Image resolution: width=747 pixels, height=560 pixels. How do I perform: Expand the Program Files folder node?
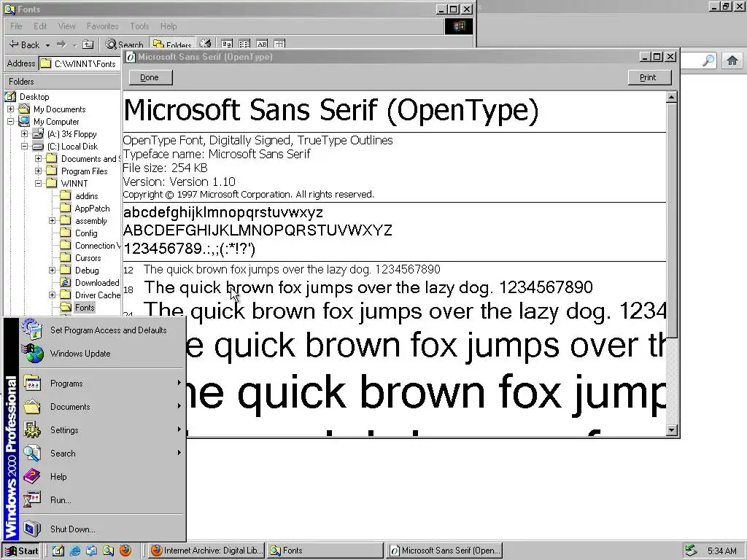coord(38,171)
